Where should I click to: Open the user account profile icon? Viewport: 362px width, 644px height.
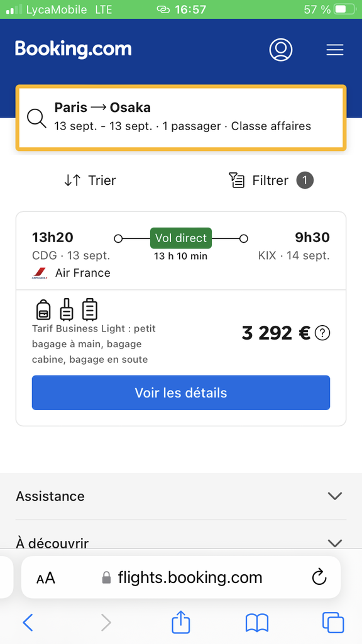click(281, 50)
